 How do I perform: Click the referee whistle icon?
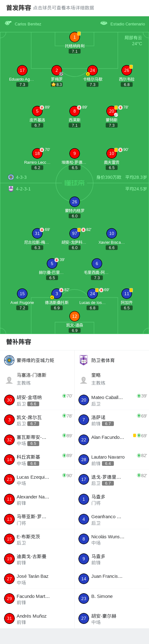(x=8, y=23)
